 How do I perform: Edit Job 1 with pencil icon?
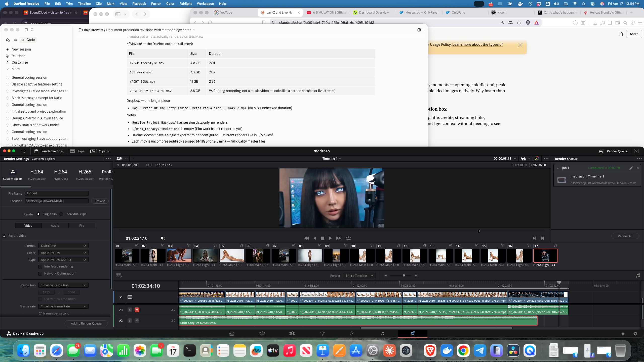[631, 168]
